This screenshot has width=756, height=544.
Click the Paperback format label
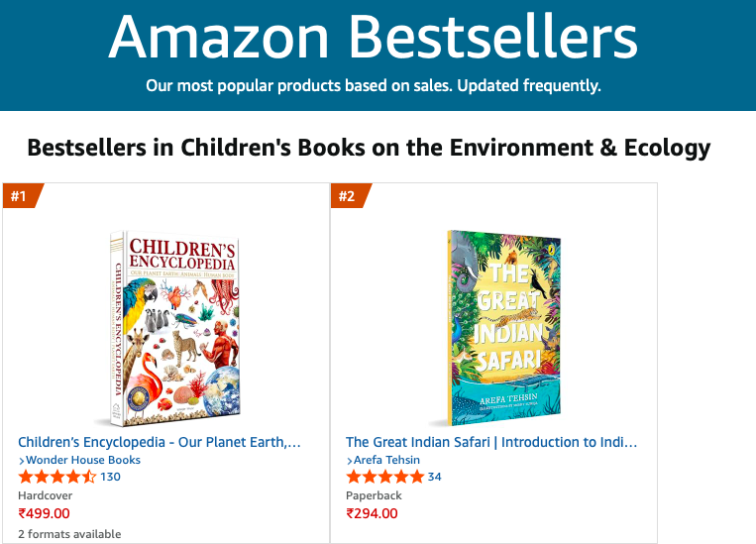[x=375, y=494]
